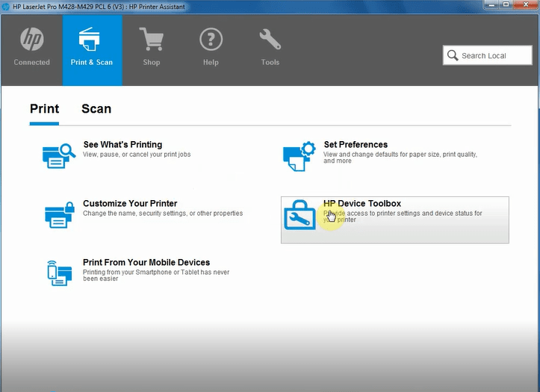Open Customize Your Printer heading link
540x392 pixels.
(x=130, y=204)
